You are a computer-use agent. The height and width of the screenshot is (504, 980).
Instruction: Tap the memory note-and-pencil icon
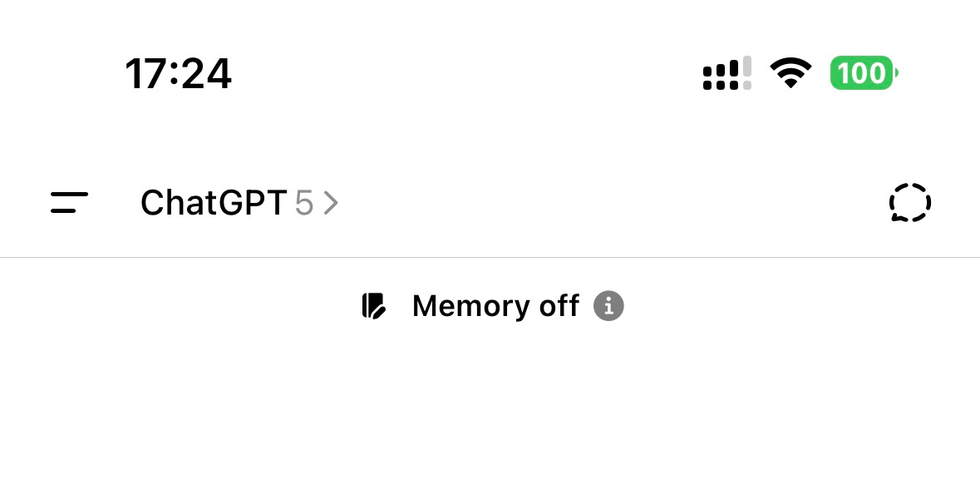pos(374,306)
